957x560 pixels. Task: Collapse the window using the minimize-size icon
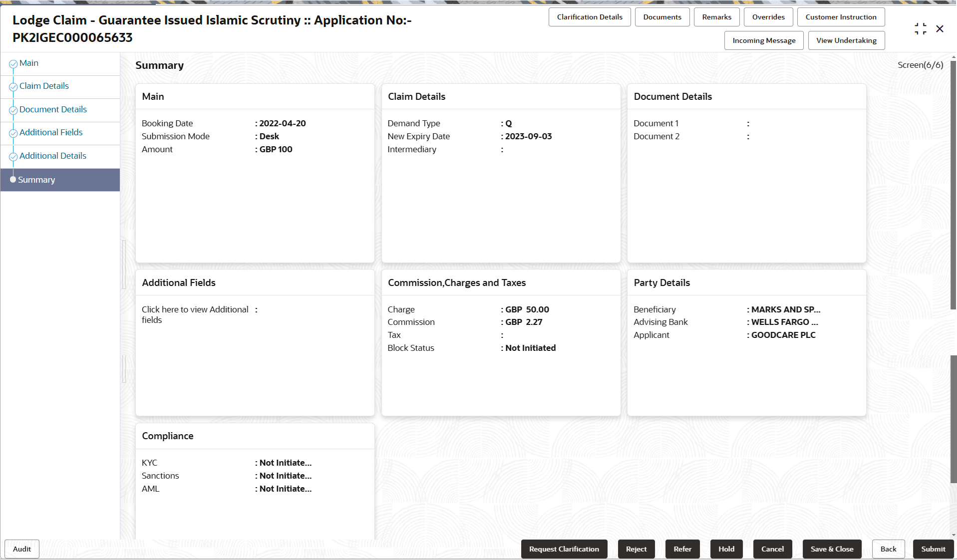tap(921, 29)
